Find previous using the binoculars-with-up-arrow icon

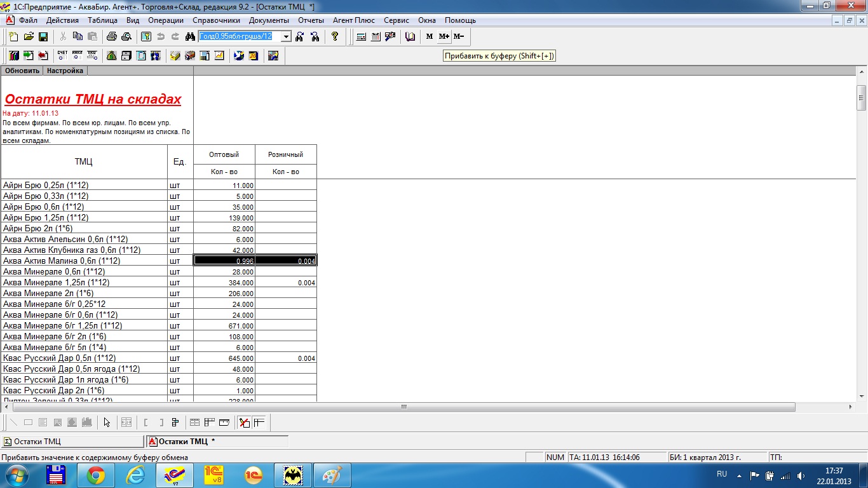(315, 37)
